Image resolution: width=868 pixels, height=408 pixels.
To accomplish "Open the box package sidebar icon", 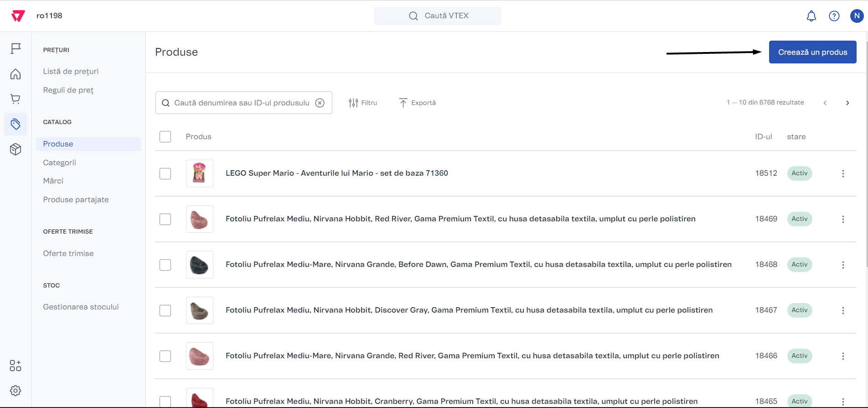I will 15,149.
